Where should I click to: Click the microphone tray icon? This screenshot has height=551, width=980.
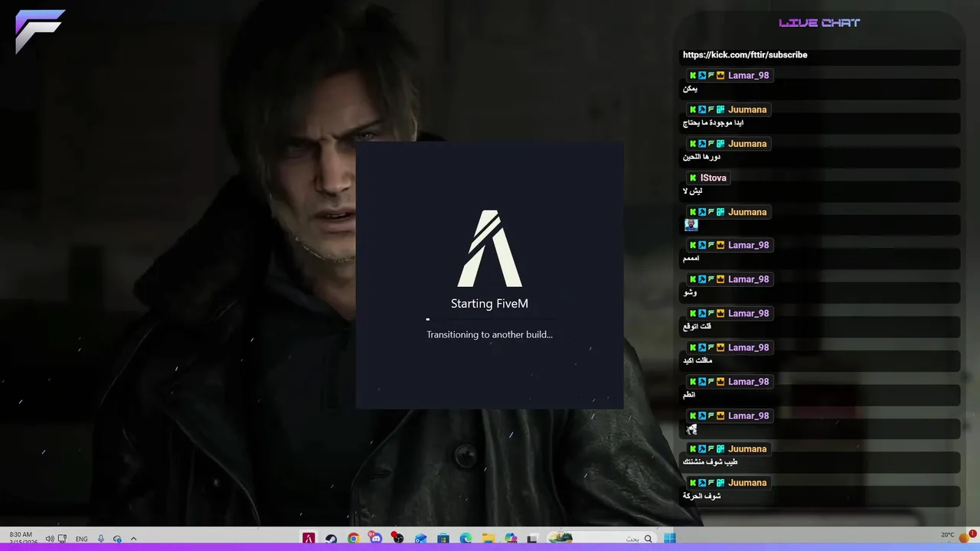pos(101,539)
